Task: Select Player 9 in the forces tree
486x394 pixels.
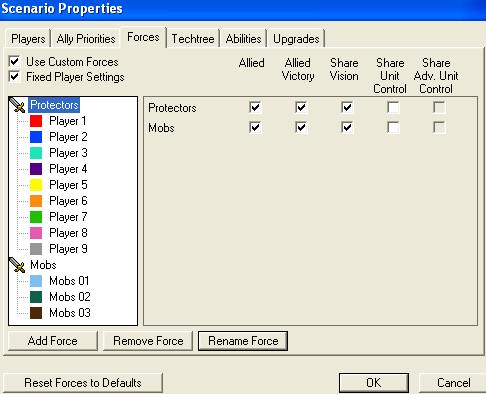Action: coord(68,249)
